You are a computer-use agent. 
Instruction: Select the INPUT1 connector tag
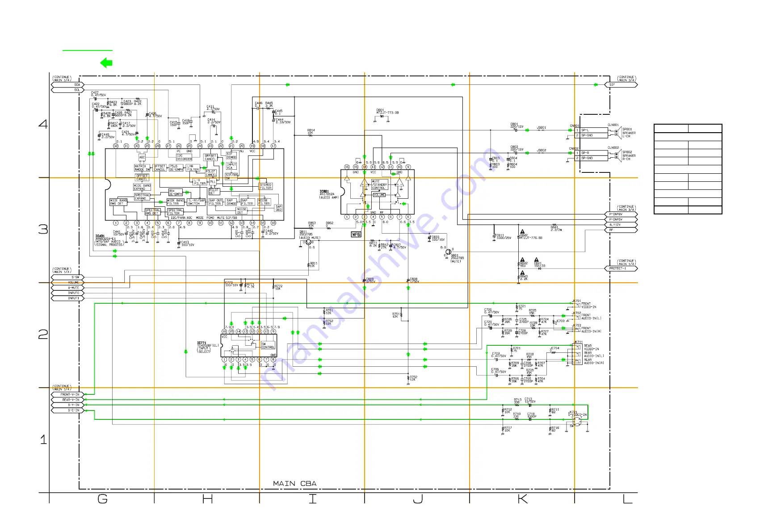click(68, 298)
